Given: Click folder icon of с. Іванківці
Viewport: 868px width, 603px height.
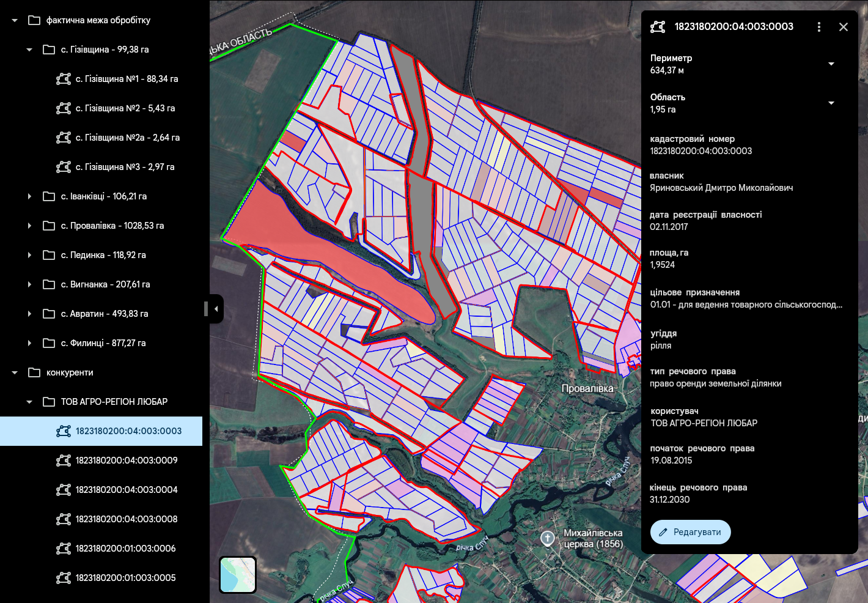Looking at the screenshot, I should (x=49, y=196).
